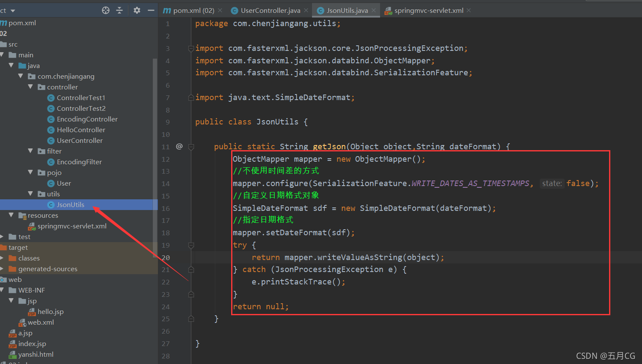Open the project view dropdown arrow
The image size is (642, 364).
13,11
